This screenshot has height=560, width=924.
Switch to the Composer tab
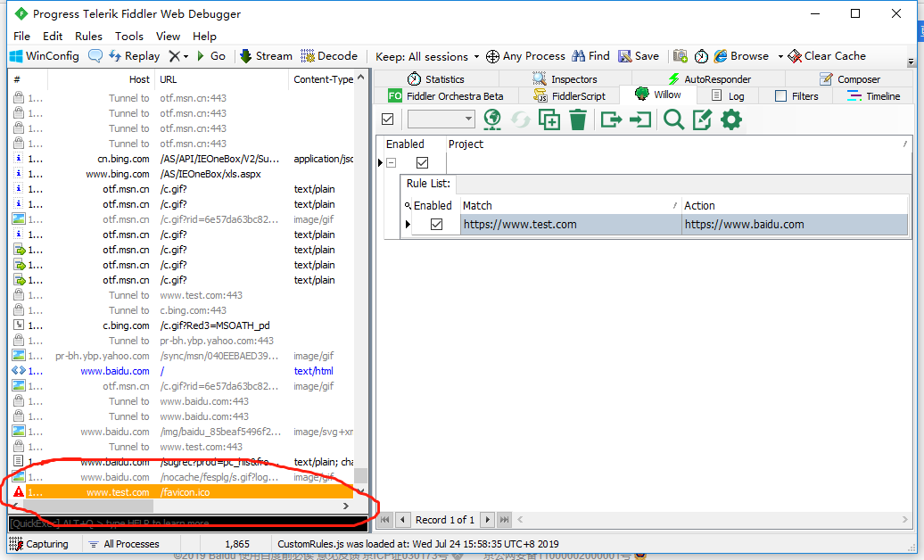tap(850, 79)
